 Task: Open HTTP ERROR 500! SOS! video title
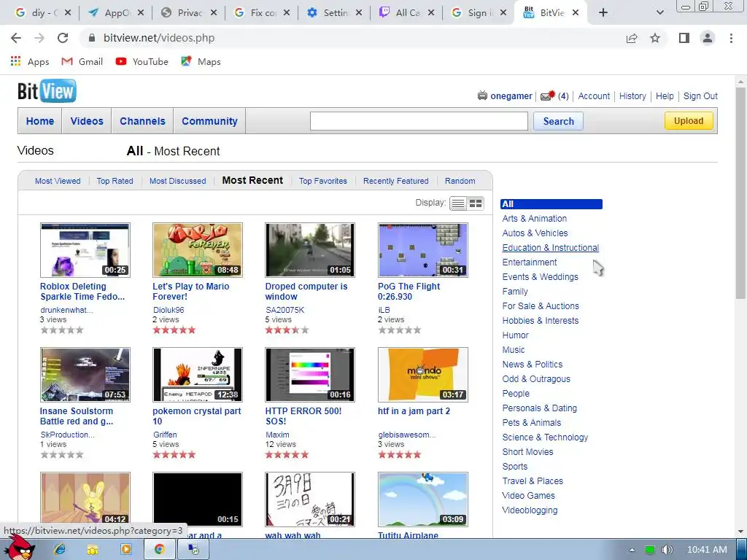[x=303, y=416]
